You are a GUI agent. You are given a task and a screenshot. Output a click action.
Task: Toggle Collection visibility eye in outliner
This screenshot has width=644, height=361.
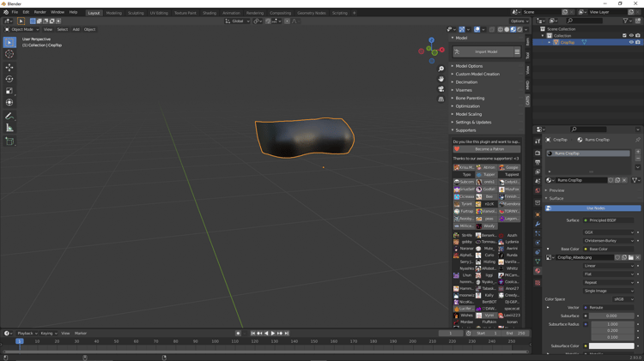(x=631, y=36)
